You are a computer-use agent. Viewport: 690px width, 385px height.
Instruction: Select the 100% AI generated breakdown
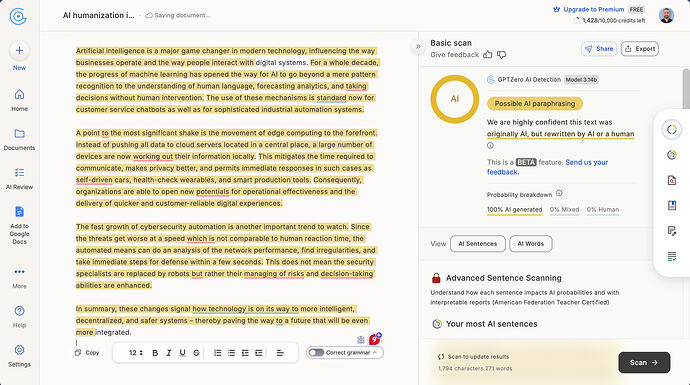click(514, 210)
